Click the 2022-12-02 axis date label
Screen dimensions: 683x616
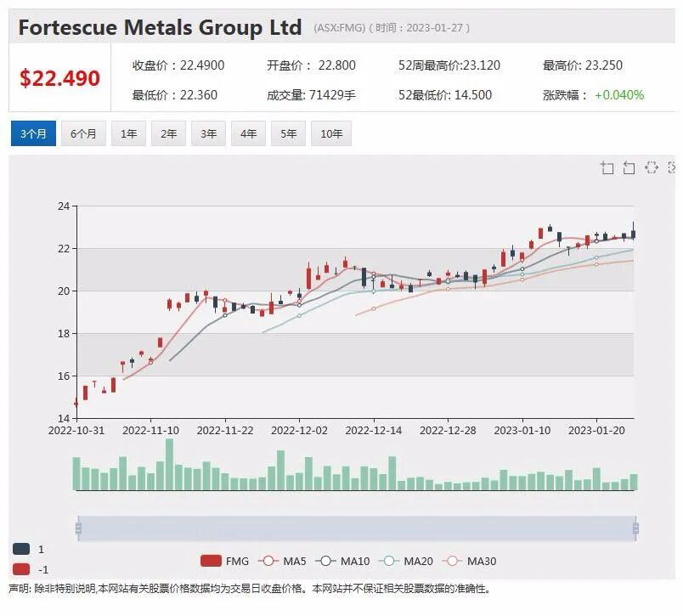click(x=299, y=431)
